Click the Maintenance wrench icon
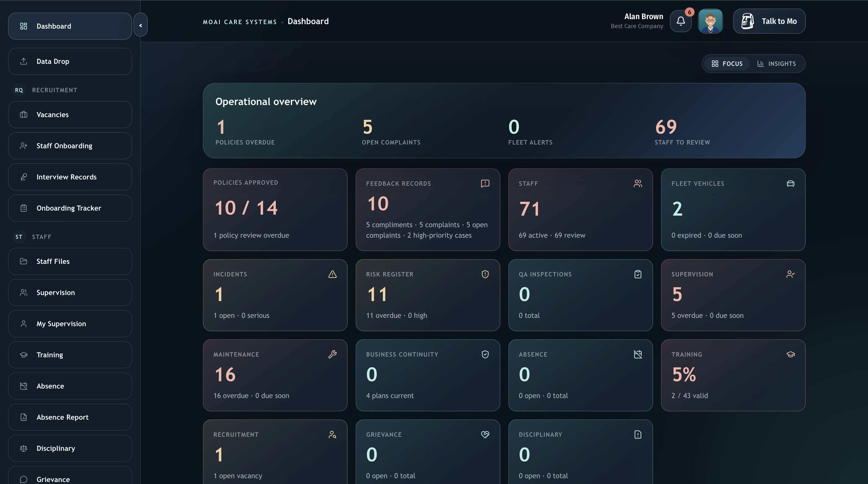 [333, 354]
